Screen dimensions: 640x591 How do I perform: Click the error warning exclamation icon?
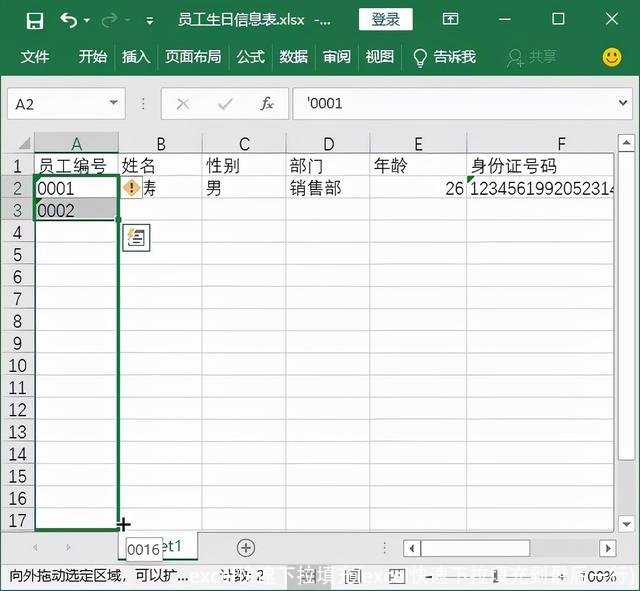[131, 188]
